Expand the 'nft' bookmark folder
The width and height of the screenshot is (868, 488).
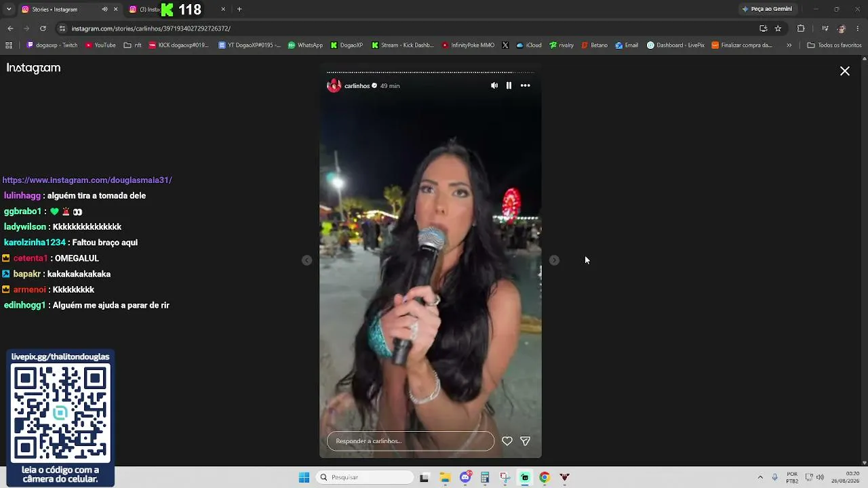133,45
